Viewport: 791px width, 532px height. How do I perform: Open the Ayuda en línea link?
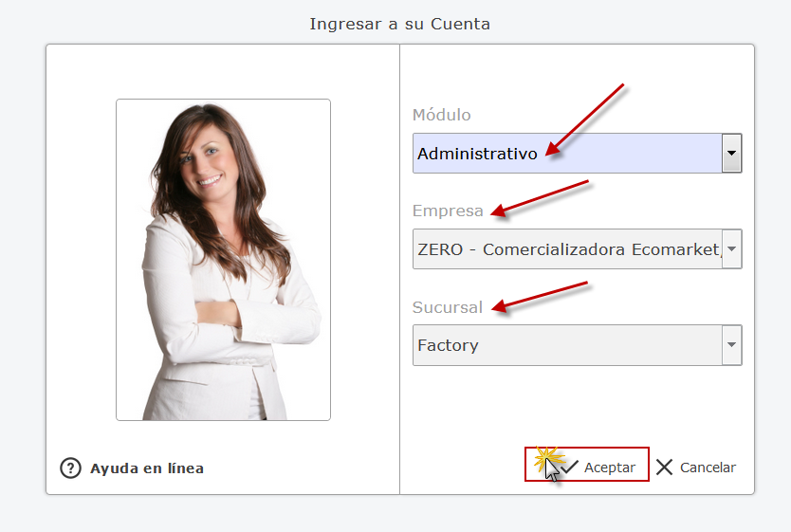click(x=147, y=468)
